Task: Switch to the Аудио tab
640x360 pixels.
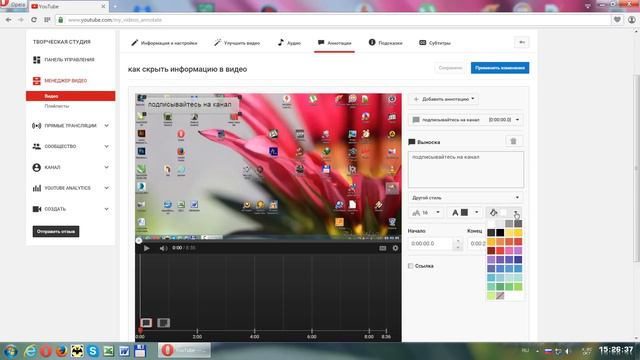Action: coord(289,43)
